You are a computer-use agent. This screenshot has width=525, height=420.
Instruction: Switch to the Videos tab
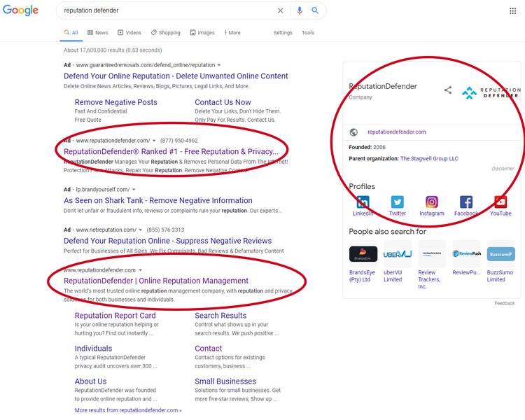pyautogui.click(x=129, y=32)
